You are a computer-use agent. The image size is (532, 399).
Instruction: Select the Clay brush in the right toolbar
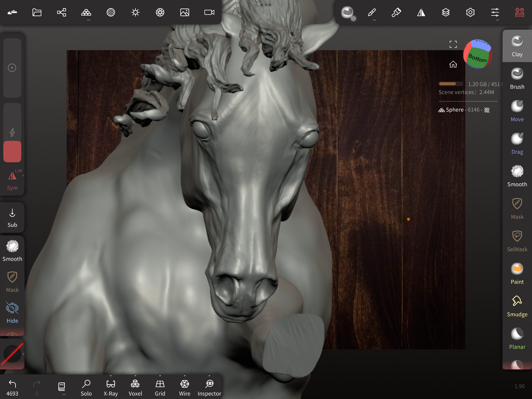(517, 44)
